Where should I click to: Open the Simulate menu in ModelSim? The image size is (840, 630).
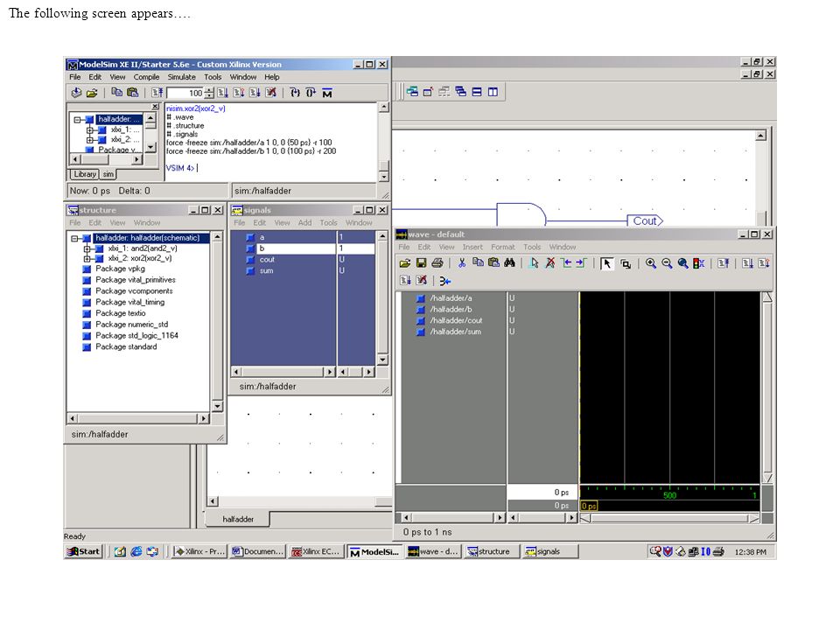click(x=182, y=77)
